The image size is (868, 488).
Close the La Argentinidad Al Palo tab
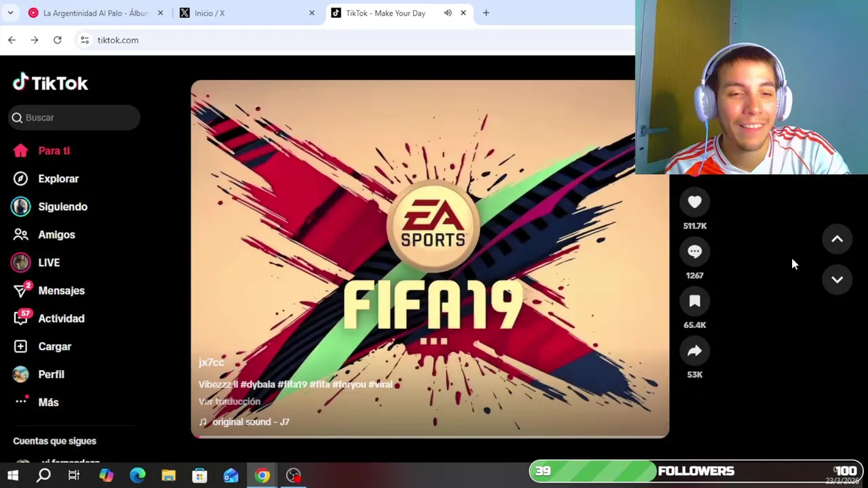point(160,13)
